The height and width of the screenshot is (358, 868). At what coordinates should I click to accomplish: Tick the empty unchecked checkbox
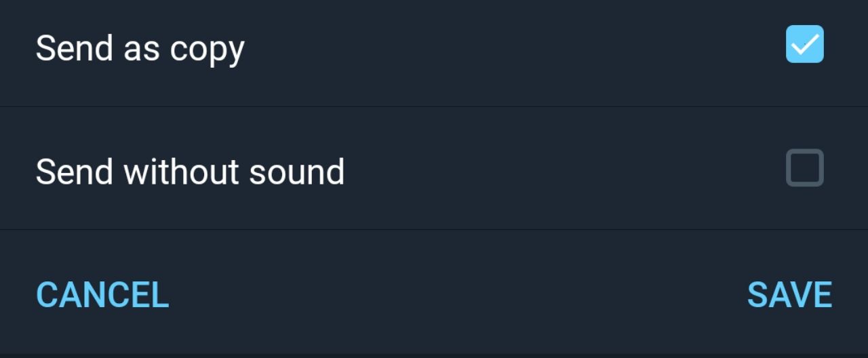coord(804,167)
